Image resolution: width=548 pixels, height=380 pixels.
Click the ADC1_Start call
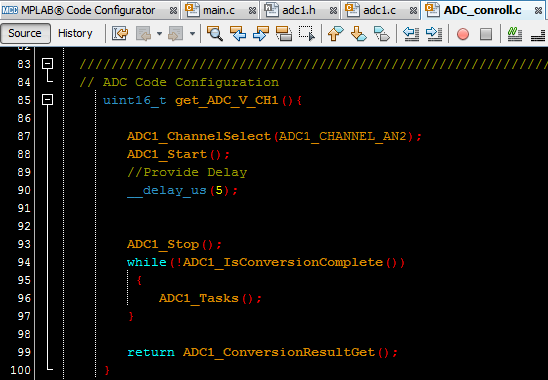click(x=167, y=154)
